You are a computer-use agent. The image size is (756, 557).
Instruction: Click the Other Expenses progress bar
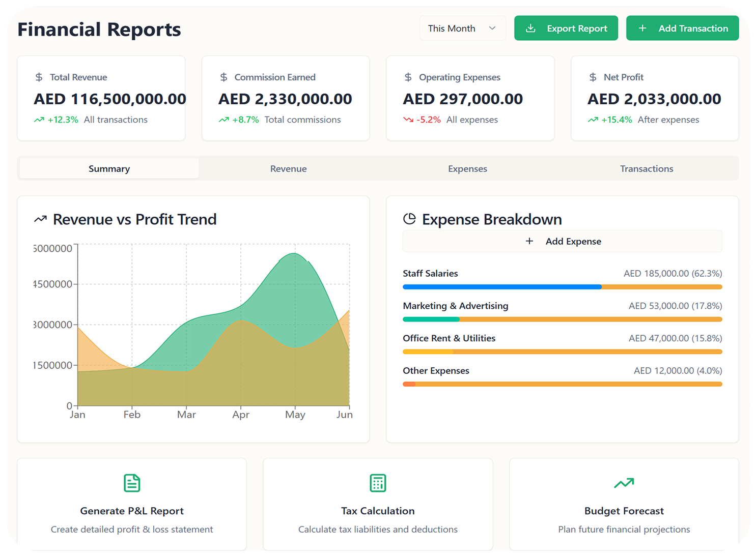(x=563, y=384)
